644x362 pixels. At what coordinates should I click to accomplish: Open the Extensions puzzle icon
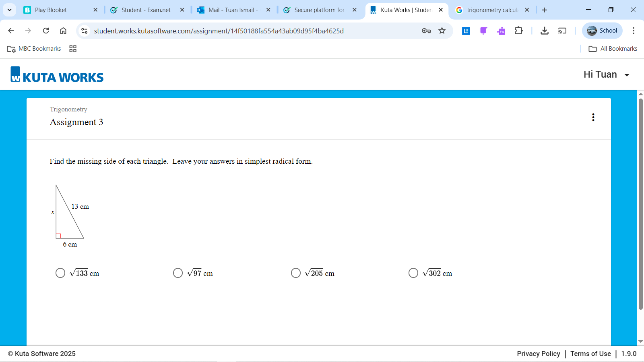pyautogui.click(x=519, y=31)
